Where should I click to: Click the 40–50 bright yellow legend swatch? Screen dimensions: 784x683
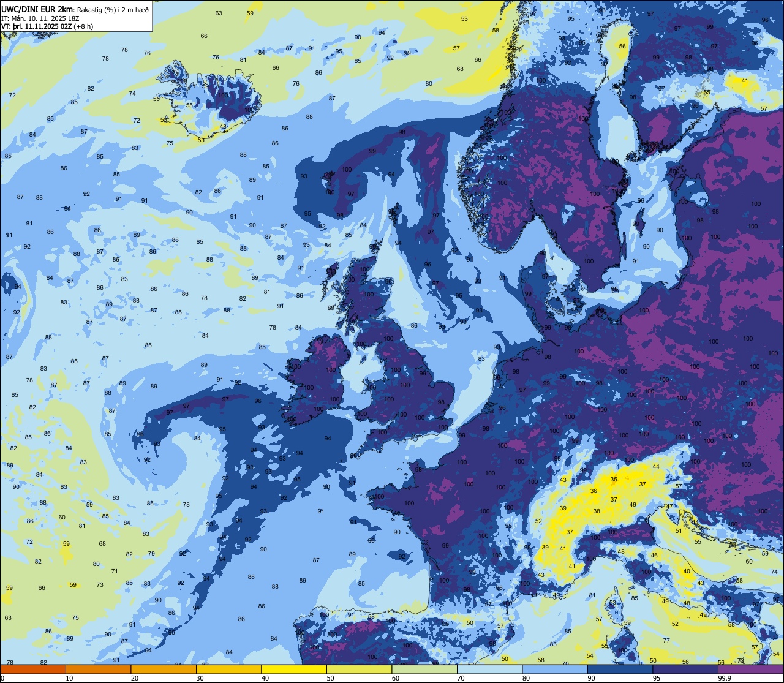click(x=294, y=669)
